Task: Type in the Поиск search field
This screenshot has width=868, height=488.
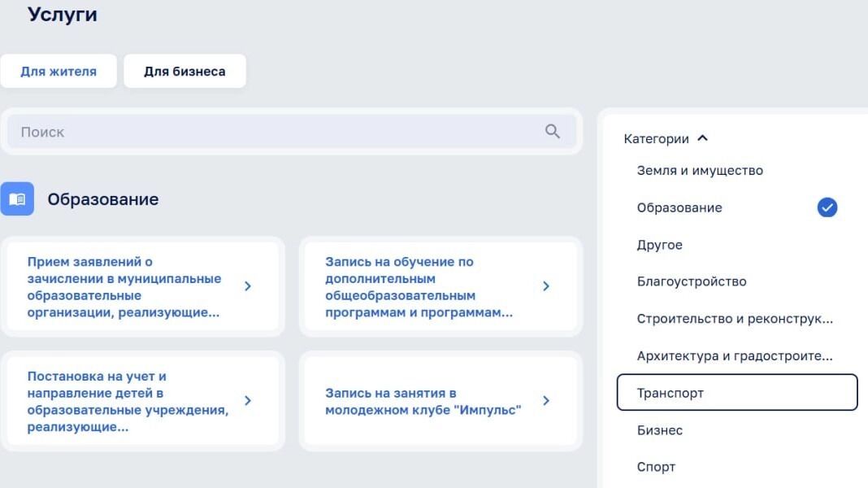Action: [x=276, y=132]
